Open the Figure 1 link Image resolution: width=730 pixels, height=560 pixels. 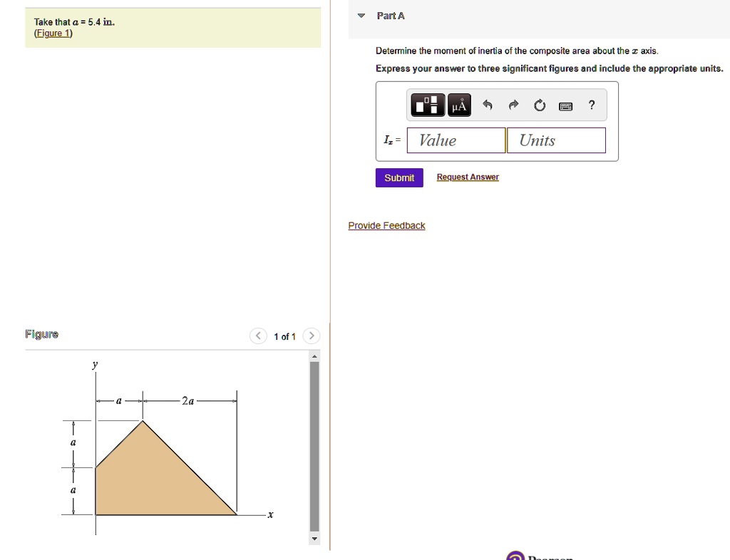pyautogui.click(x=53, y=33)
